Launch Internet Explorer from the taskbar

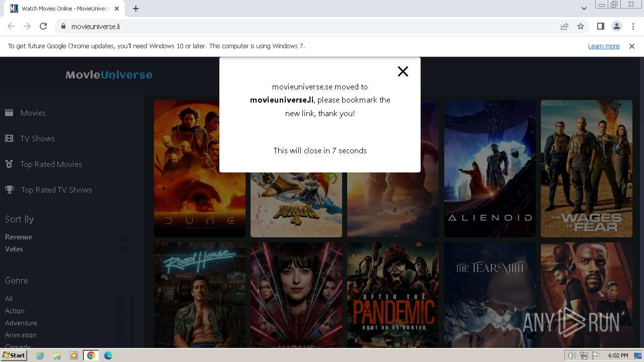(40, 355)
